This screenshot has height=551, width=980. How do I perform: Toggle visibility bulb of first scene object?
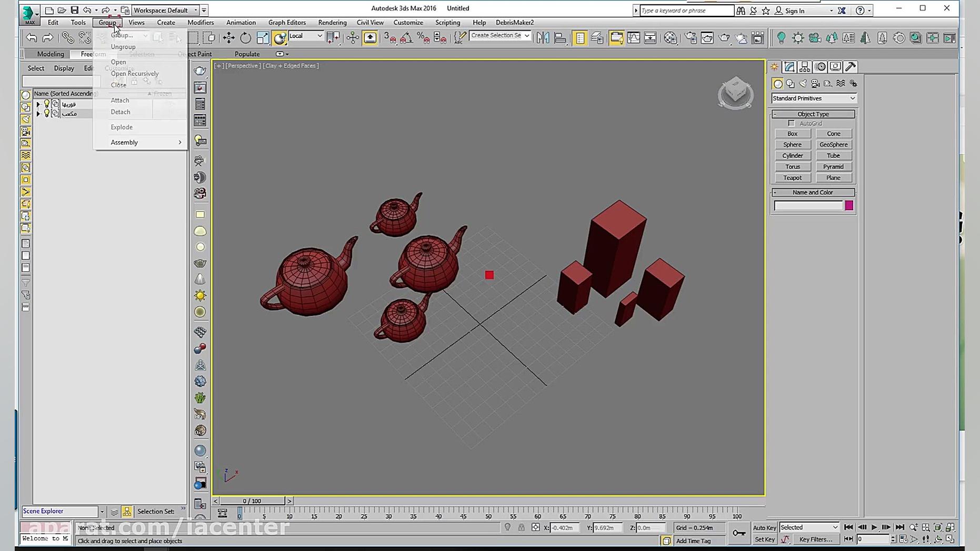(x=47, y=104)
